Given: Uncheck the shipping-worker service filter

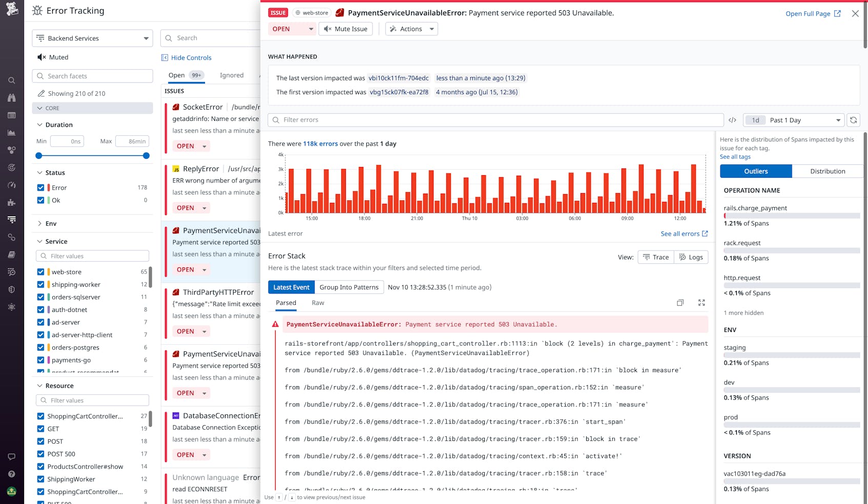Looking at the screenshot, I should [x=40, y=284].
